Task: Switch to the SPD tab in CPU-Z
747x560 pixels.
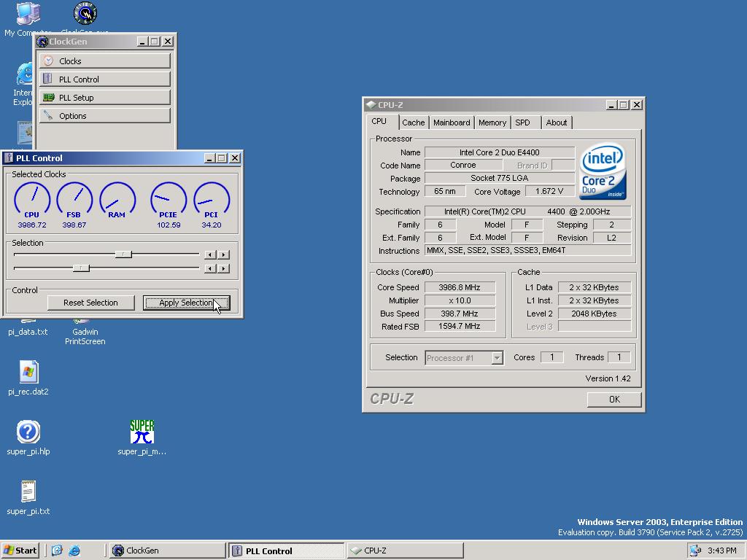Action: [x=522, y=122]
